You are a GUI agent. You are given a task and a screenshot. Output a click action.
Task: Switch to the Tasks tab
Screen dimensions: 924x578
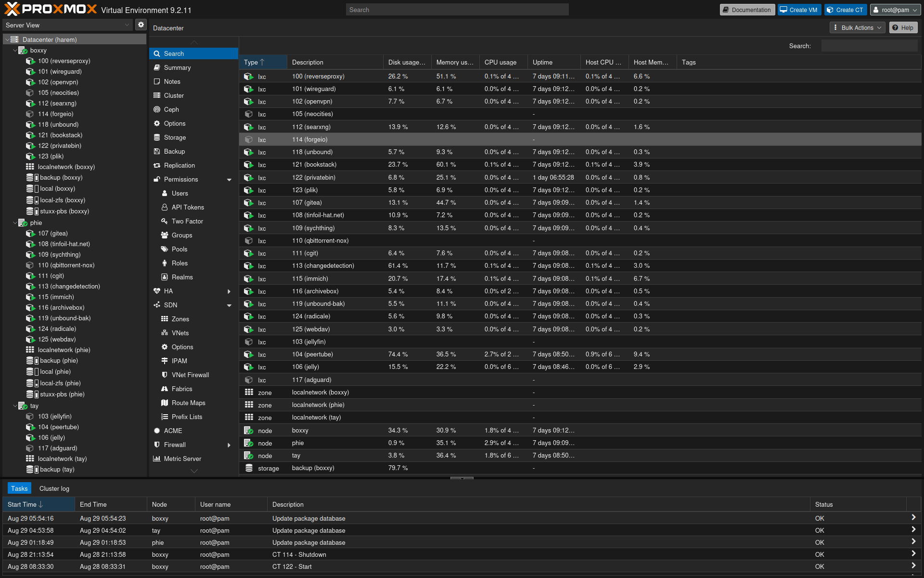click(19, 488)
